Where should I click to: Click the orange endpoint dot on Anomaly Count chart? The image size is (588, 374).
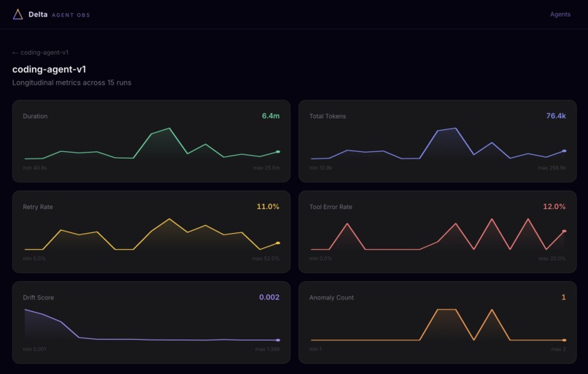click(x=565, y=340)
